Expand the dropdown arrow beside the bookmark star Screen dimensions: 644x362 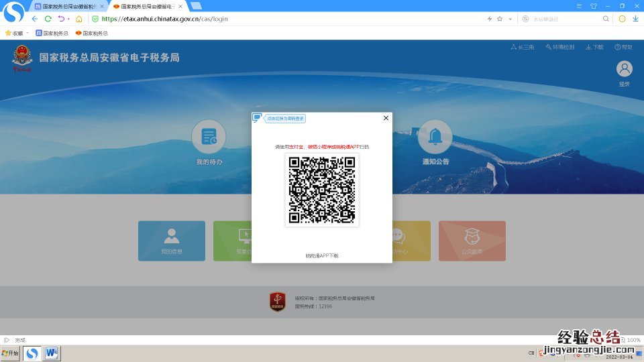tap(510, 19)
